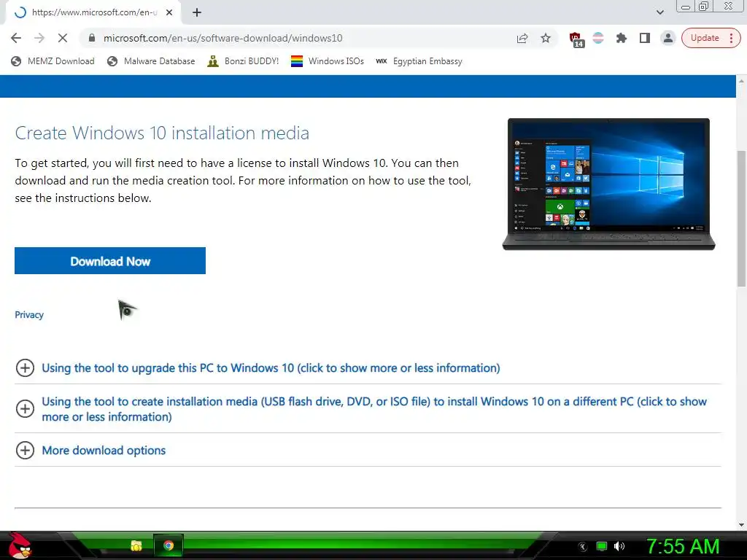
Task: Expand 'Using the tool to create installation media' section
Action: tap(25, 408)
